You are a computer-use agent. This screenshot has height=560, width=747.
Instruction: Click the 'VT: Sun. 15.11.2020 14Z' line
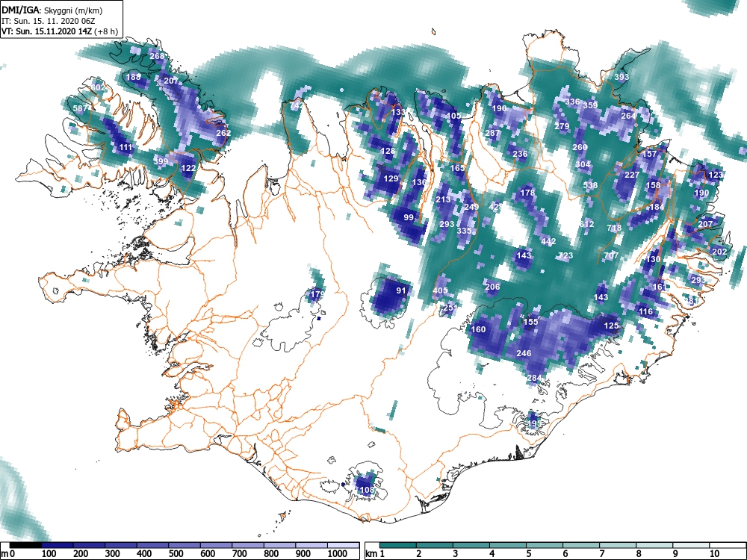pyautogui.click(x=47, y=31)
